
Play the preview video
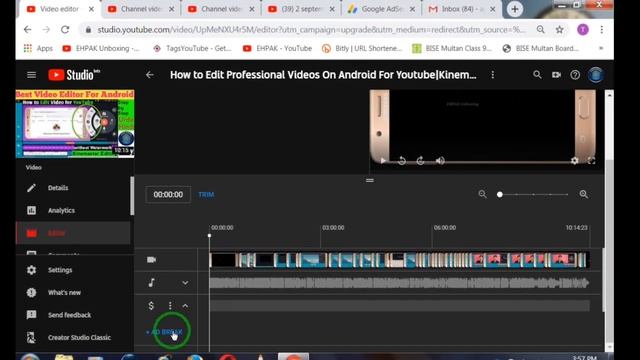(x=382, y=160)
